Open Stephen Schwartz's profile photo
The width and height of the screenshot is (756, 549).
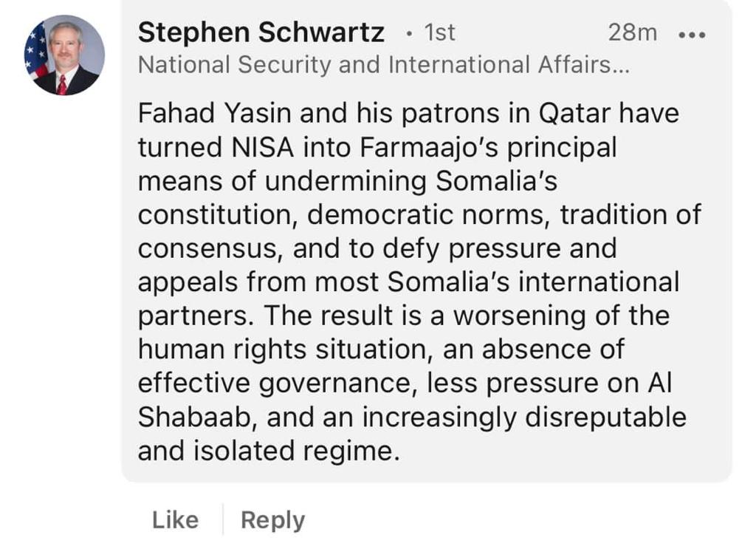(x=64, y=55)
